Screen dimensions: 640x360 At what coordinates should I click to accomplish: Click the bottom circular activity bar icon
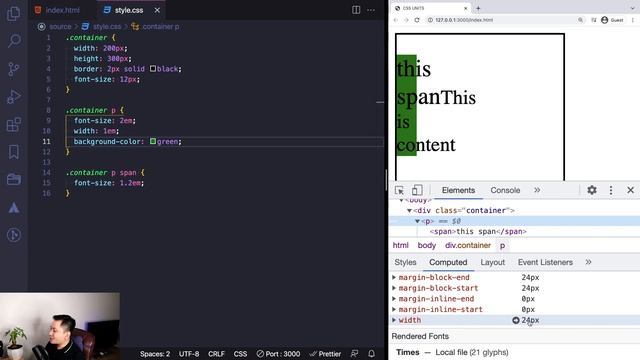pyautogui.click(x=13, y=235)
